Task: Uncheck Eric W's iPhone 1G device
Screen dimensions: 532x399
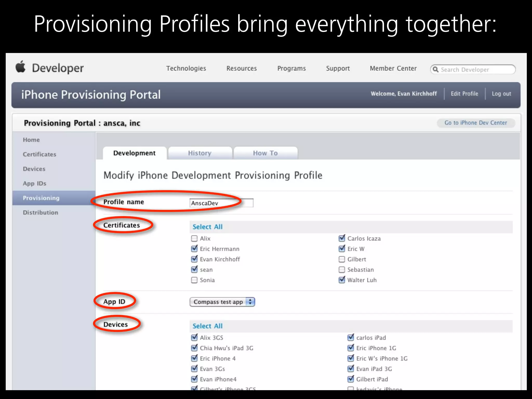Action: [351, 358]
